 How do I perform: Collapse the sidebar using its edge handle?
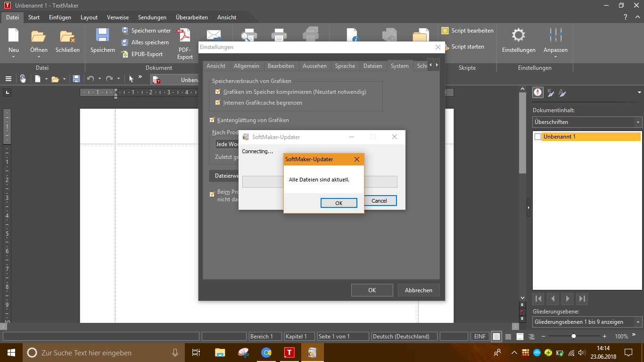pos(528,207)
